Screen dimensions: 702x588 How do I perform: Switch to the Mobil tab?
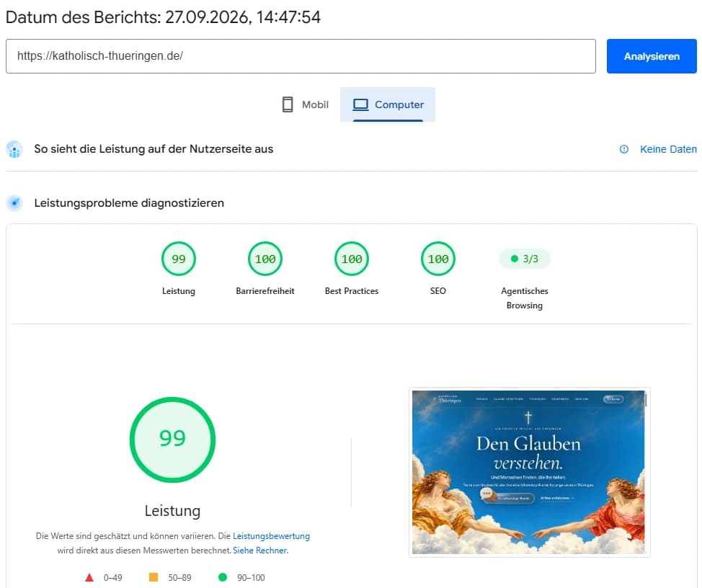(x=306, y=104)
